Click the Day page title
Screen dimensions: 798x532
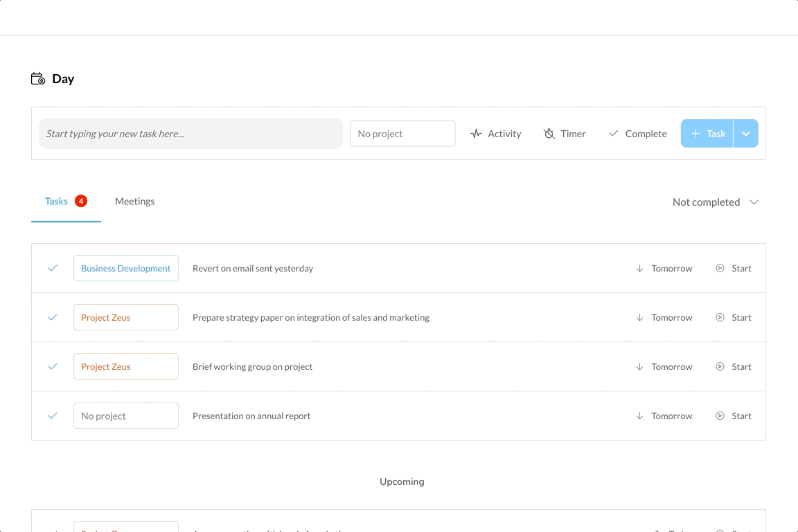coord(63,79)
